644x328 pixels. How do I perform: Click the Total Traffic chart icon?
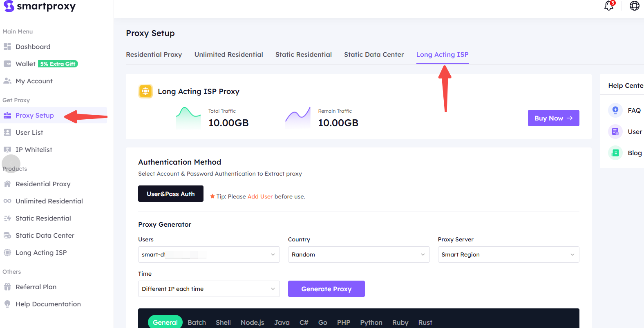point(188,118)
